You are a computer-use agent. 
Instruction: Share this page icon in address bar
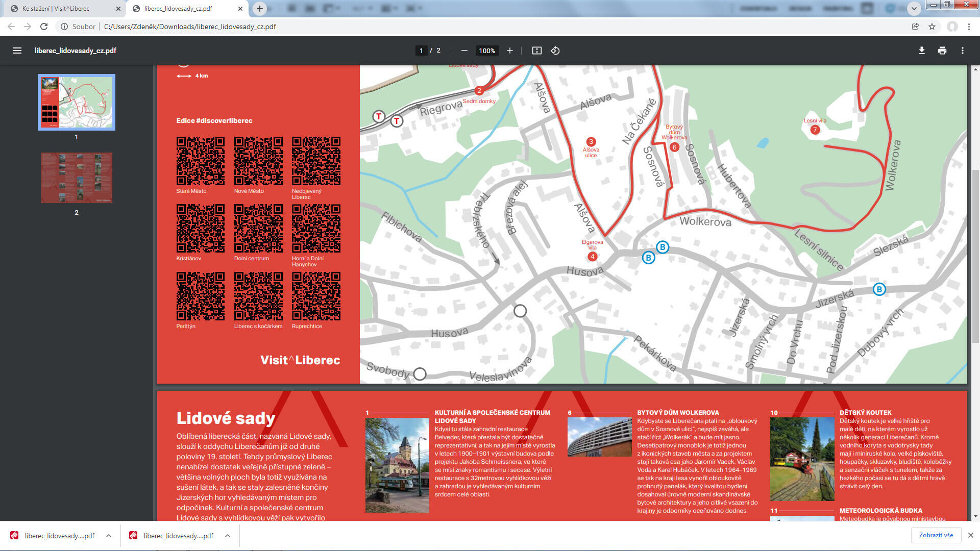click(916, 27)
